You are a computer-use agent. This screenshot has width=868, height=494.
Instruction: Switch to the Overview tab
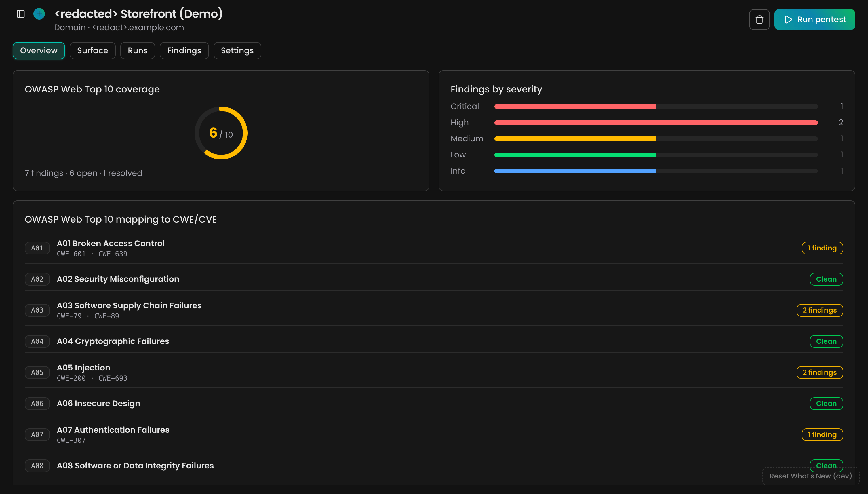pyautogui.click(x=39, y=51)
